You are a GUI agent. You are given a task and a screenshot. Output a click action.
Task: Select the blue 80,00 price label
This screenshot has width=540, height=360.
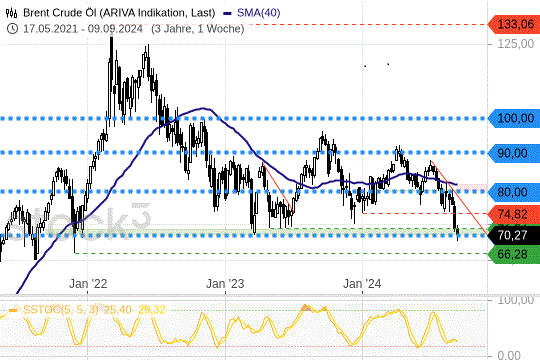513,192
